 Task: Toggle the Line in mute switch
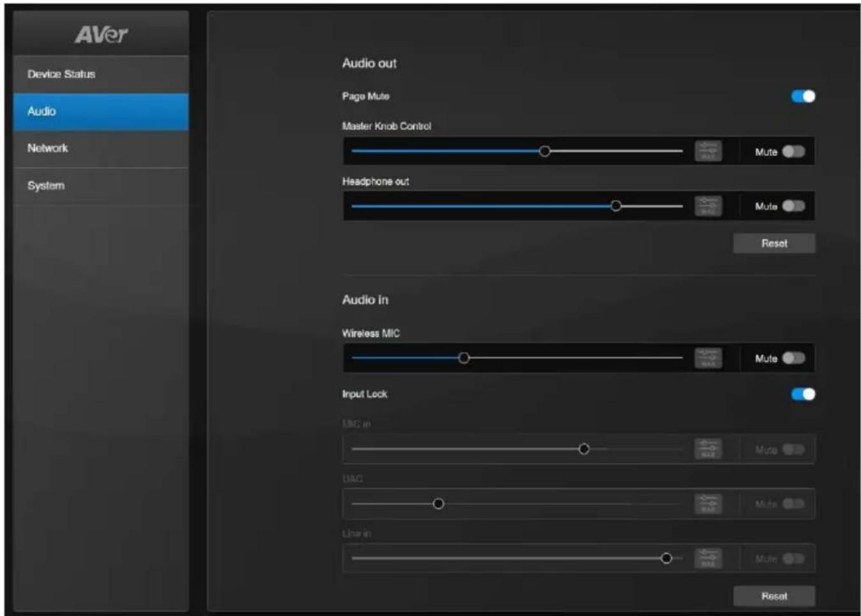pos(793,559)
